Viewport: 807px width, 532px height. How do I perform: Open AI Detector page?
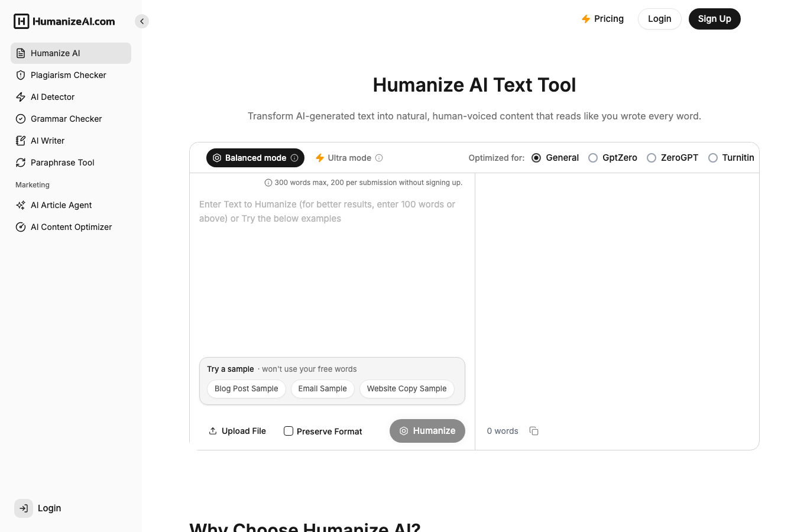click(x=71, y=97)
